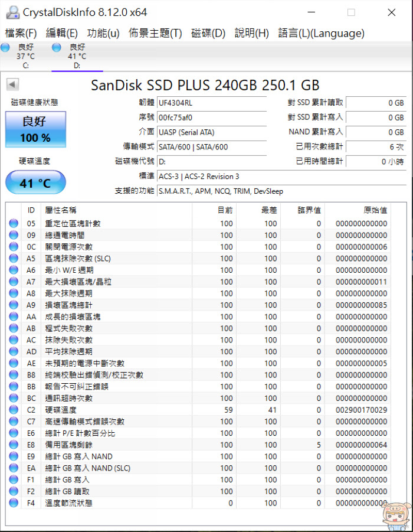Image resolution: width=413 pixels, height=532 pixels.
Task: Click the power-on count value 6 次
Action: tap(376, 147)
